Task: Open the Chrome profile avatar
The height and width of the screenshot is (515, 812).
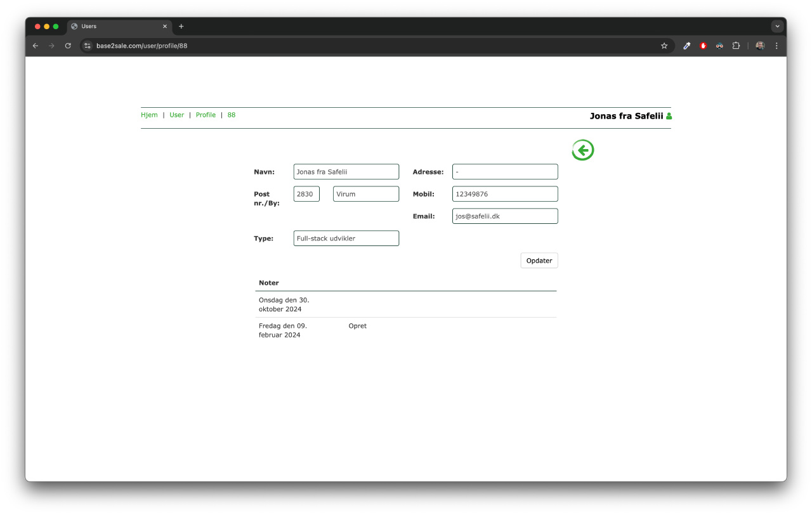Action: pos(760,46)
